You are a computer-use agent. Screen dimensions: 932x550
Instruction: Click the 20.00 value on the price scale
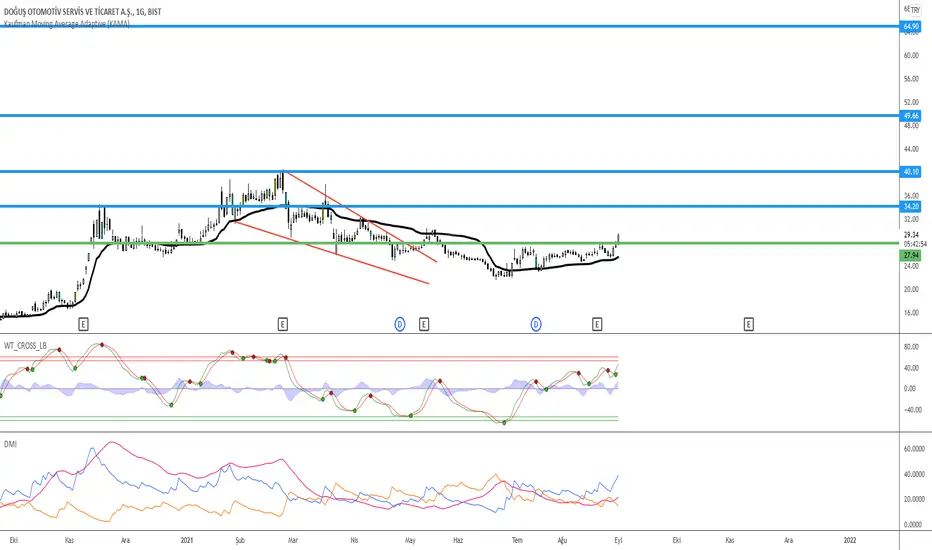pos(911,289)
